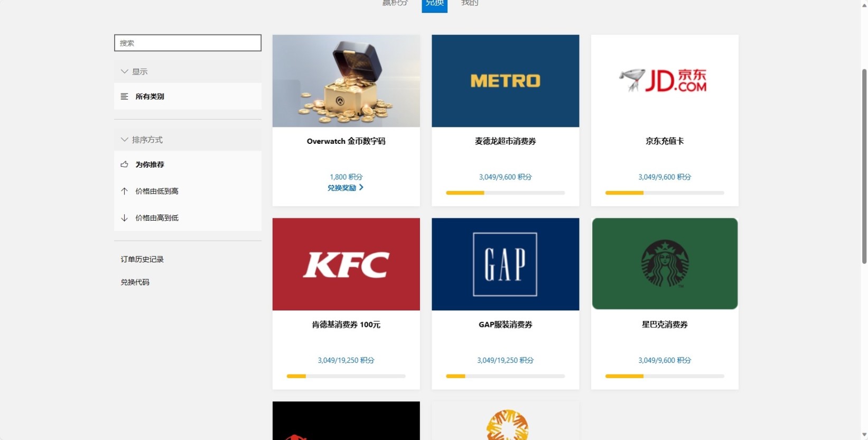Click the Starbucks logo card image
The image size is (868, 440).
665,264
